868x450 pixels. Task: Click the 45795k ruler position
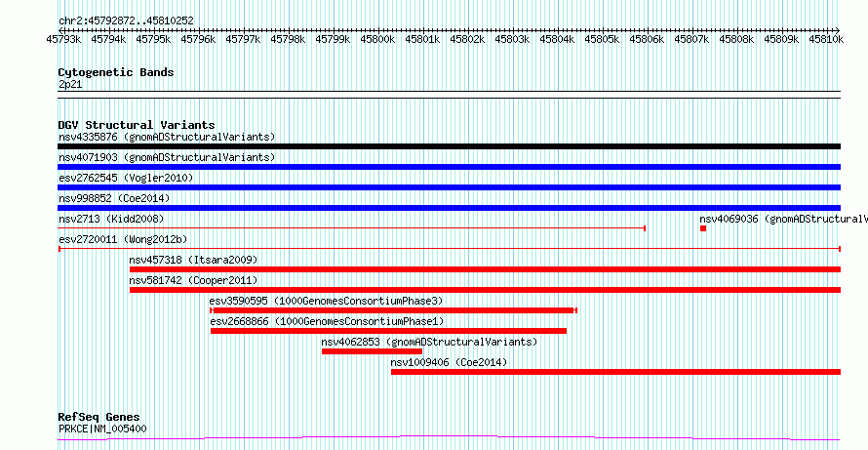click(x=154, y=39)
